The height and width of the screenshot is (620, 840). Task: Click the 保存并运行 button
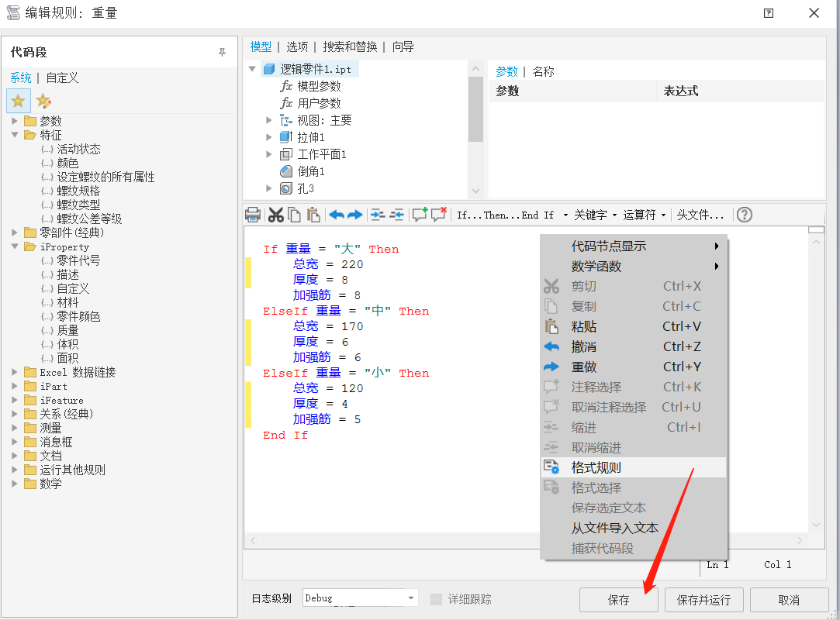click(x=704, y=600)
